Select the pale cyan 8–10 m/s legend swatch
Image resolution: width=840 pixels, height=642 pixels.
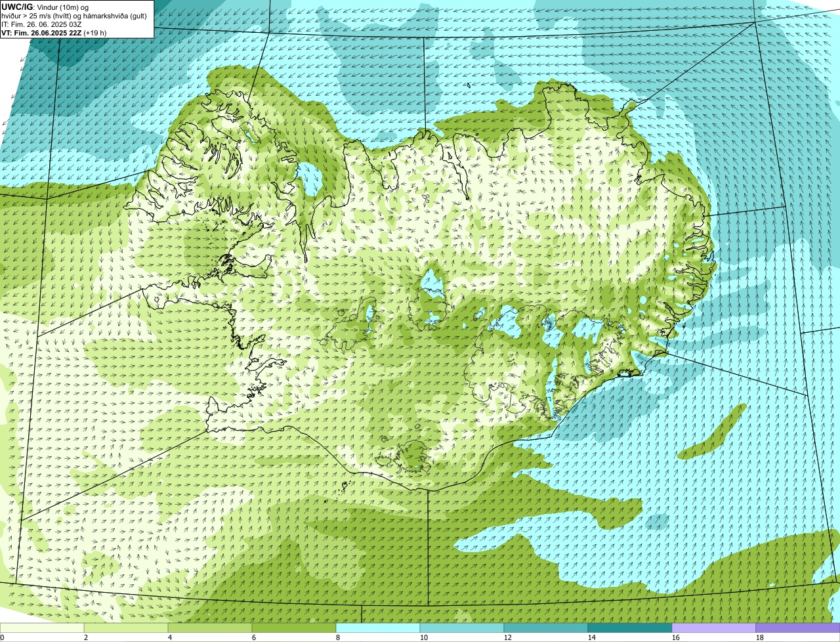click(x=378, y=628)
